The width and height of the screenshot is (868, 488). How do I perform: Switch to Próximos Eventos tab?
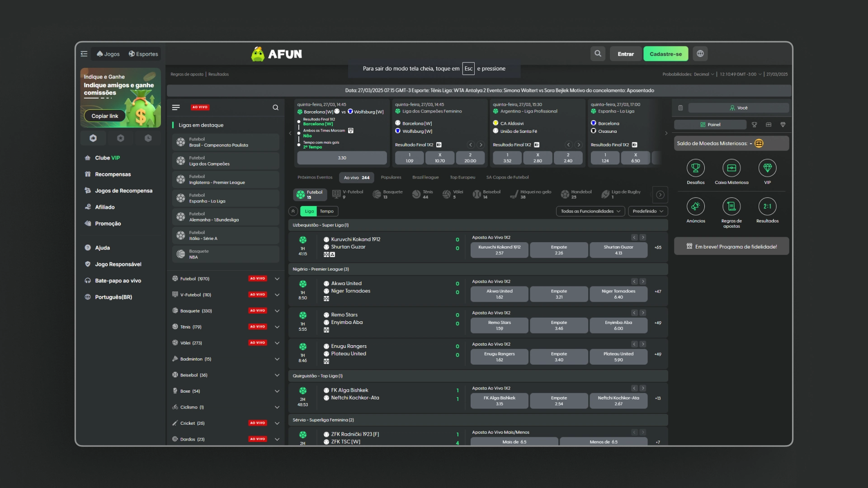(315, 178)
